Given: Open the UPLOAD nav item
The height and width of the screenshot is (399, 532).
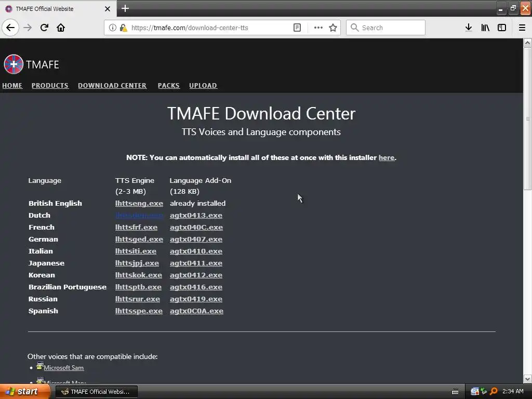Looking at the screenshot, I should 203,86.
